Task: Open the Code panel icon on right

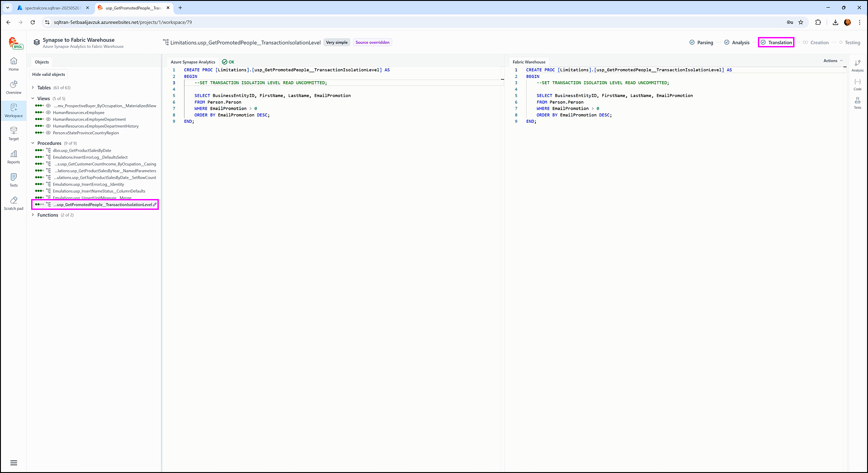Action: pyautogui.click(x=857, y=84)
